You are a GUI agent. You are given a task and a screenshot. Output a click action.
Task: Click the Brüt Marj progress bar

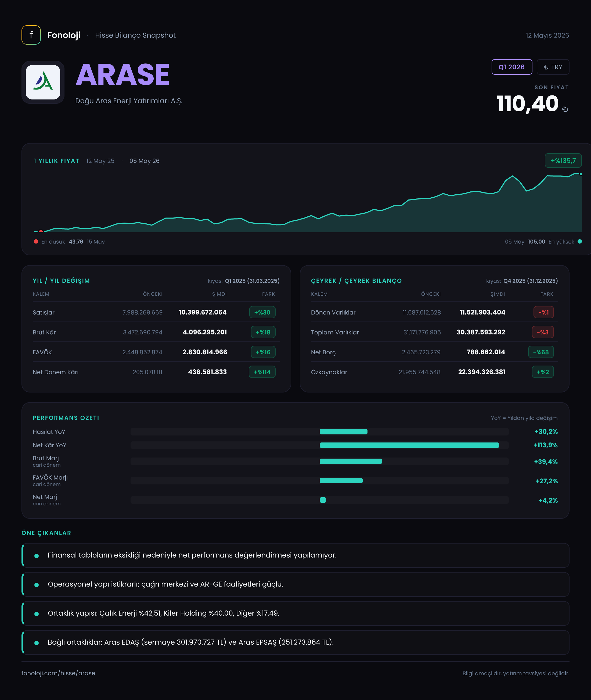tap(320, 461)
